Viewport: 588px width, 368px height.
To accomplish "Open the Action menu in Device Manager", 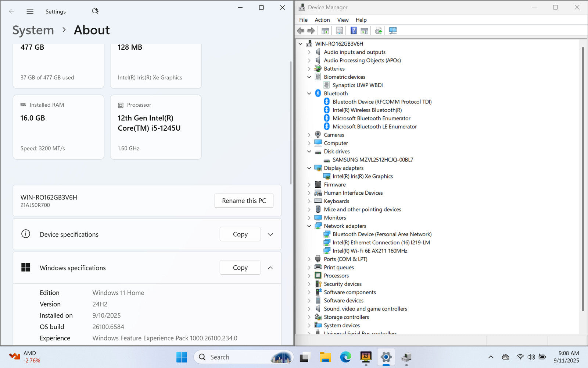I will 322,20.
